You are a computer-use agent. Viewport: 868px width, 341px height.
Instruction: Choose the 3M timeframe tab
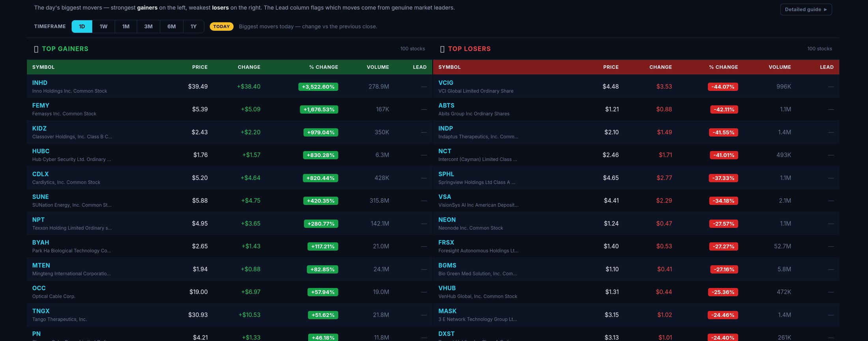click(x=148, y=26)
